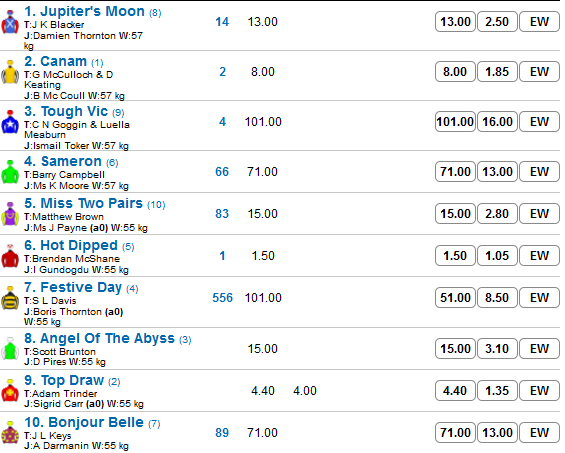Screen dimensions: 565x453
Task: Select Miss Two Pairs place odds 2.80
Action: coord(497,214)
